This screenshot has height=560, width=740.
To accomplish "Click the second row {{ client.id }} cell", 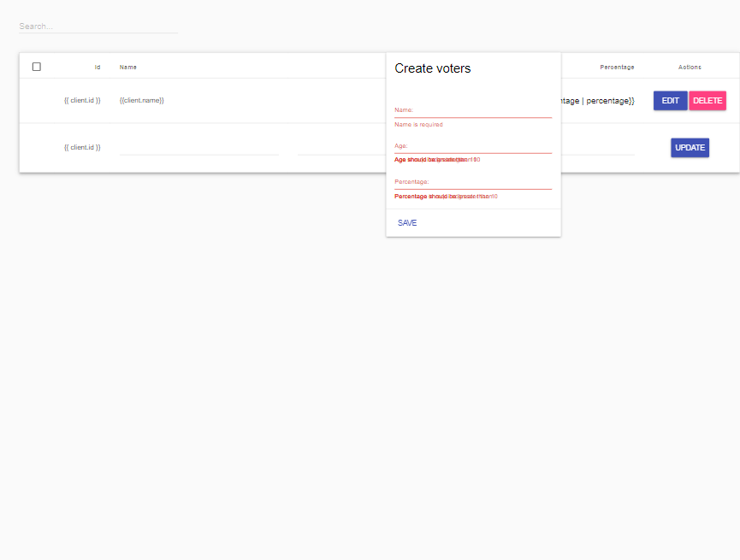I will [82, 148].
